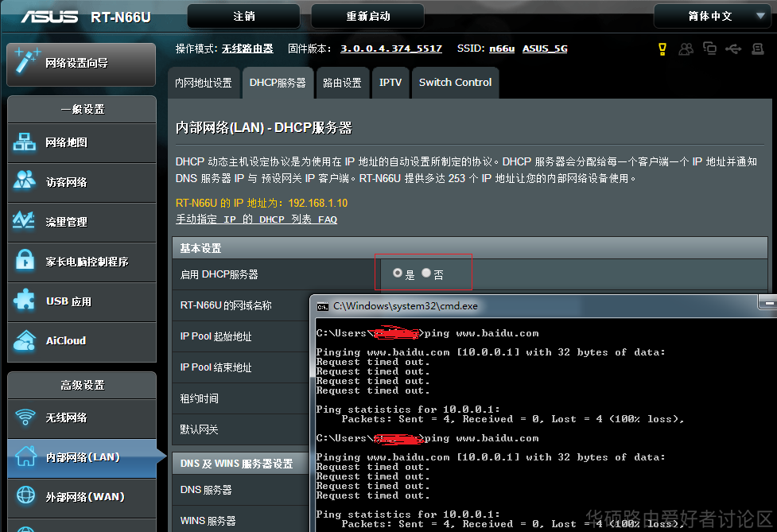Image resolution: width=777 pixels, height=532 pixels.
Task: Click the USB status icon
Action: pyautogui.click(x=733, y=49)
